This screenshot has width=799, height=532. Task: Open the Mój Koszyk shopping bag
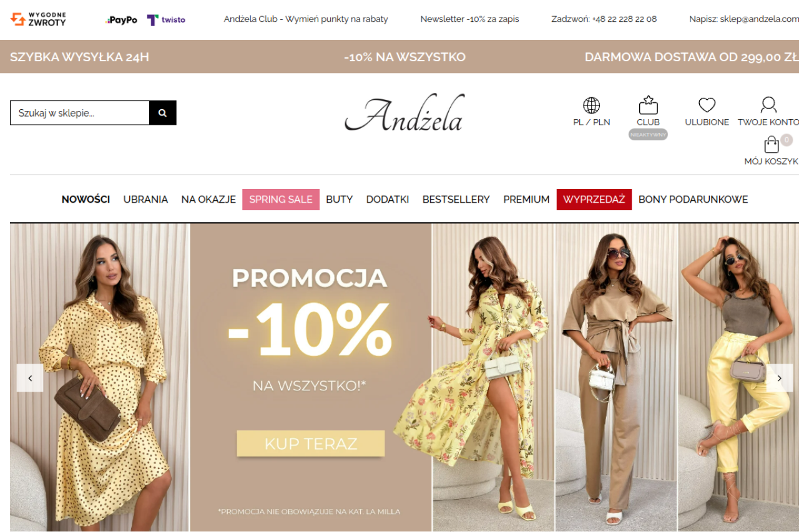point(772,145)
